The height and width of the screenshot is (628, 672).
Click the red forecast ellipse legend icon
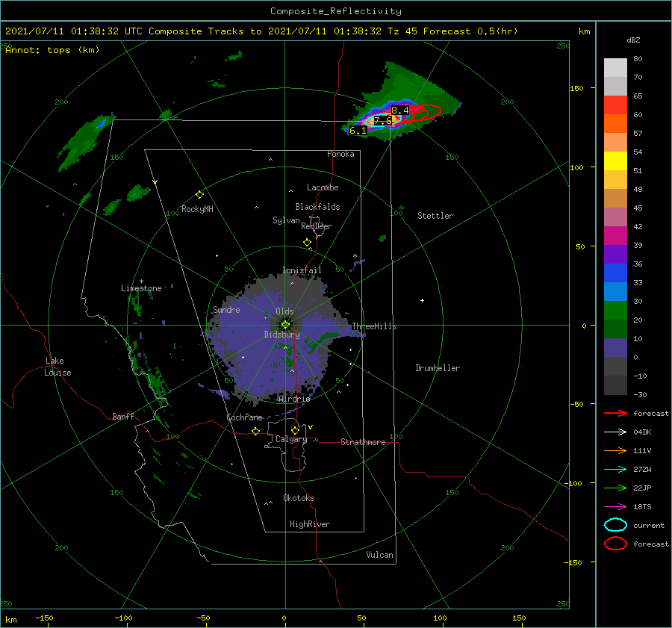(615, 544)
